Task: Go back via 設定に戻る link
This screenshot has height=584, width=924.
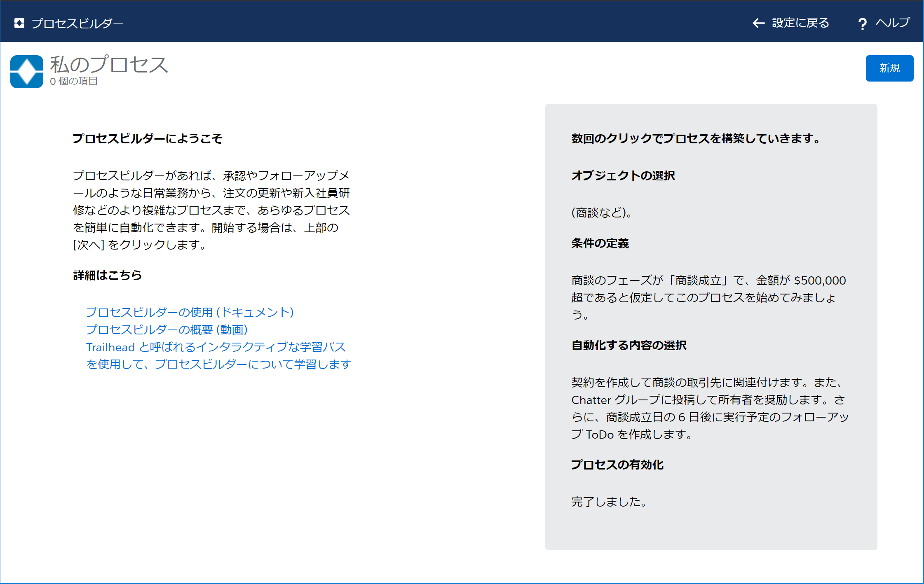Action: click(800, 23)
